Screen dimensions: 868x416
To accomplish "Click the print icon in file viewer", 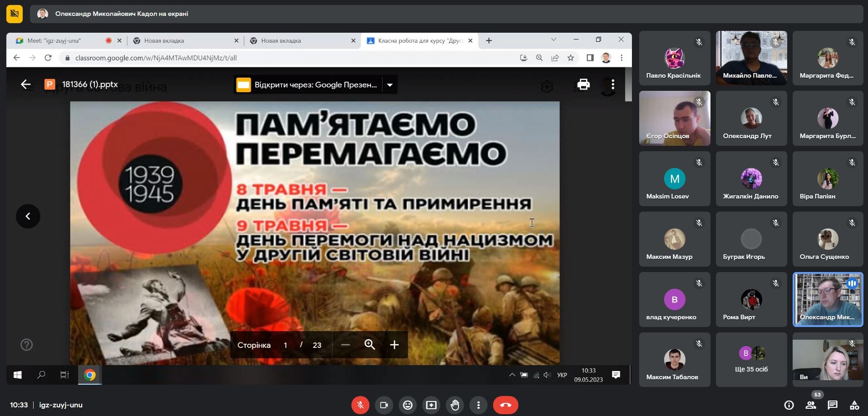I will [583, 84].
